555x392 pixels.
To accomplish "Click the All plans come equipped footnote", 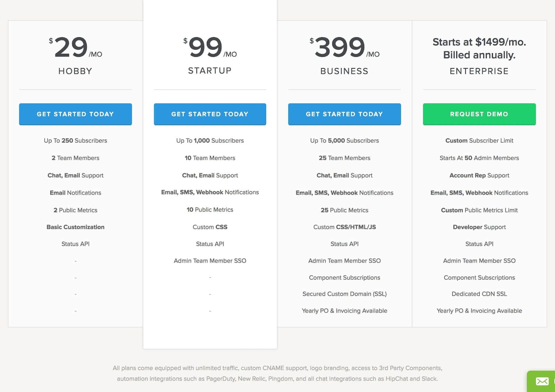I will point(277,373).
